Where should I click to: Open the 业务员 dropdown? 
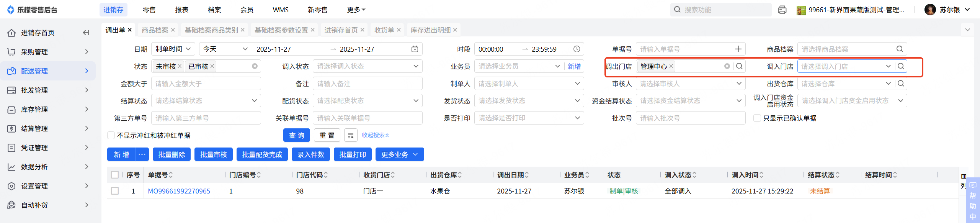coord(519,66)
